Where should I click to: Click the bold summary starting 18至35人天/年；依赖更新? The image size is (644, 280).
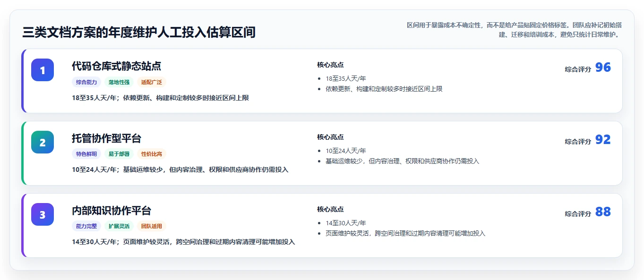160,98
